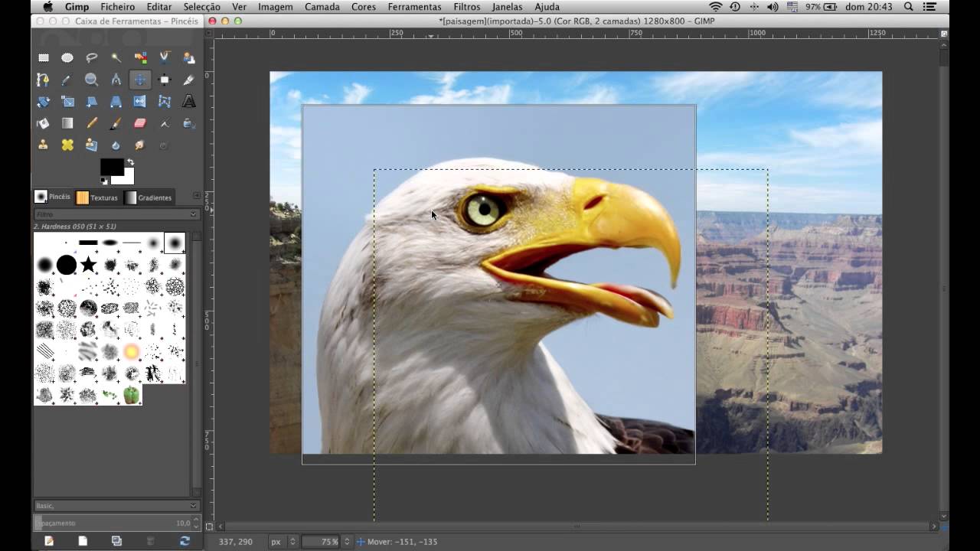Select the Perspective tool

116,101
